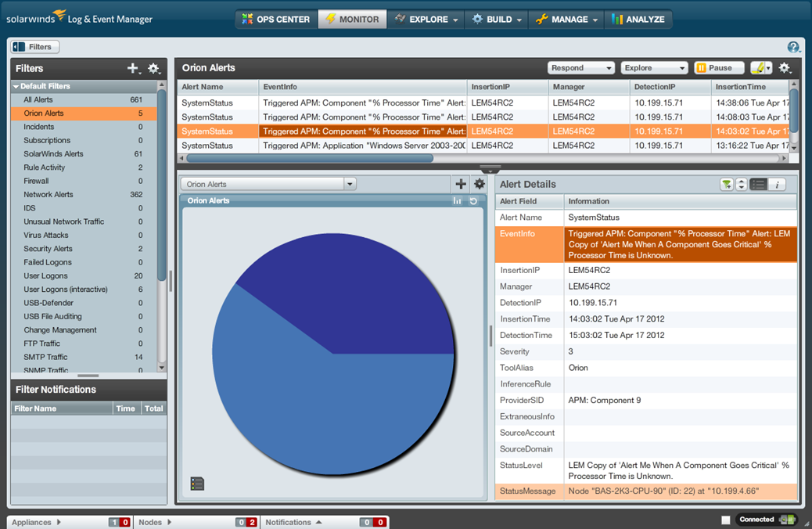Image resolution: width=812 pixels, height=529 pixels.
Task: Select the User Logons filter
Action: click(84, 275)
